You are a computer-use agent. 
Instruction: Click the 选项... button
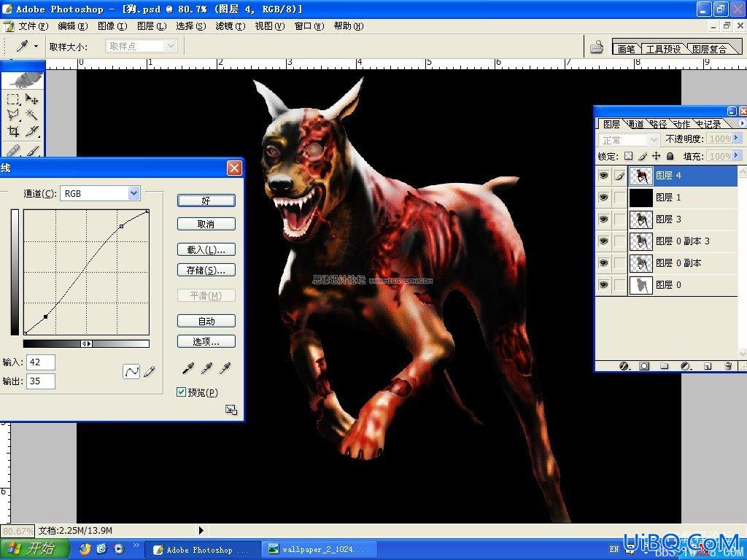206,341
